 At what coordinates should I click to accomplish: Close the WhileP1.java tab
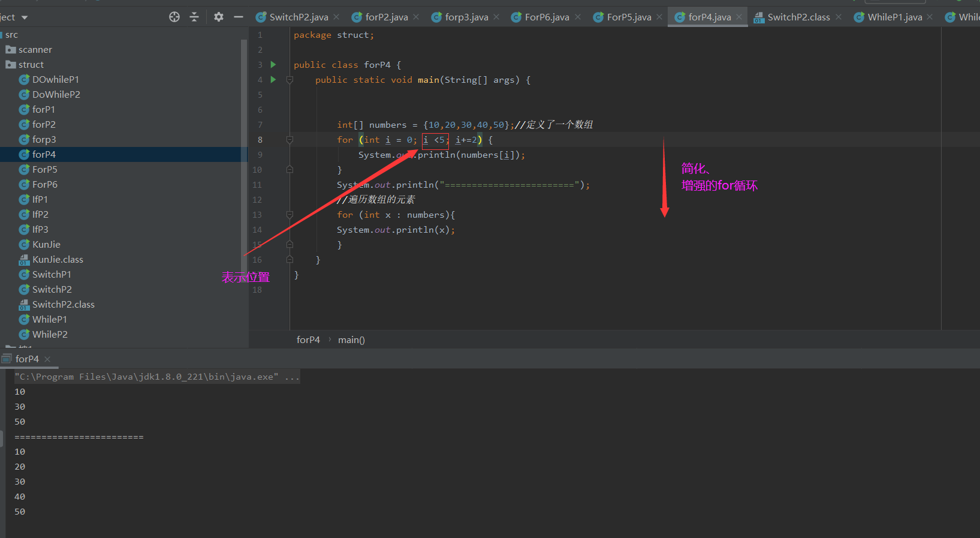930,17
